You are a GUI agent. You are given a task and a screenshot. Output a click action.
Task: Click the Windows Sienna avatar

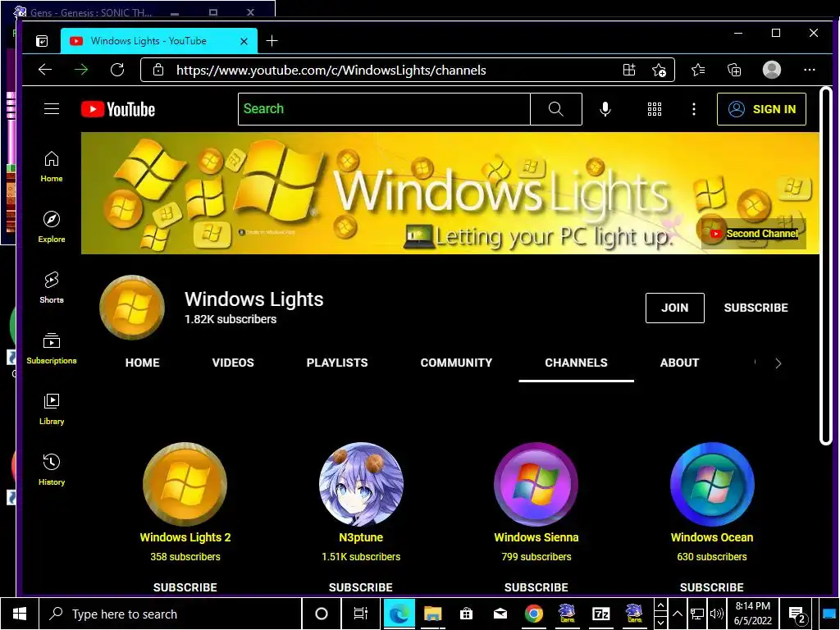[x=536, y=484]
